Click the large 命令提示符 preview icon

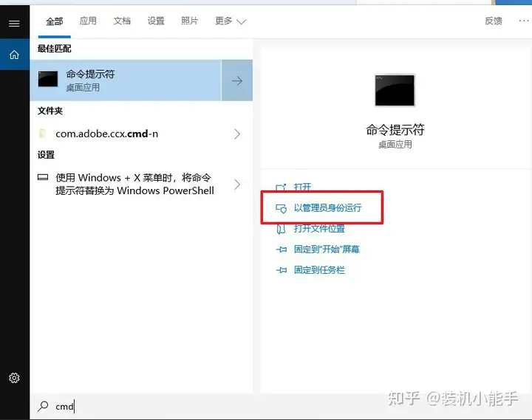(x=395, y=90)
